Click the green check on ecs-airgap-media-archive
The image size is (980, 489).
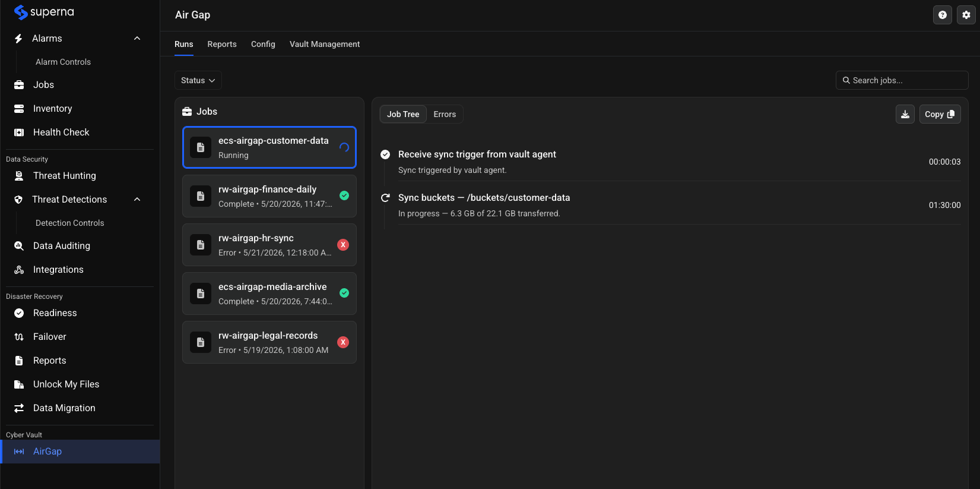pyautogui.click(x=344, y=293)
